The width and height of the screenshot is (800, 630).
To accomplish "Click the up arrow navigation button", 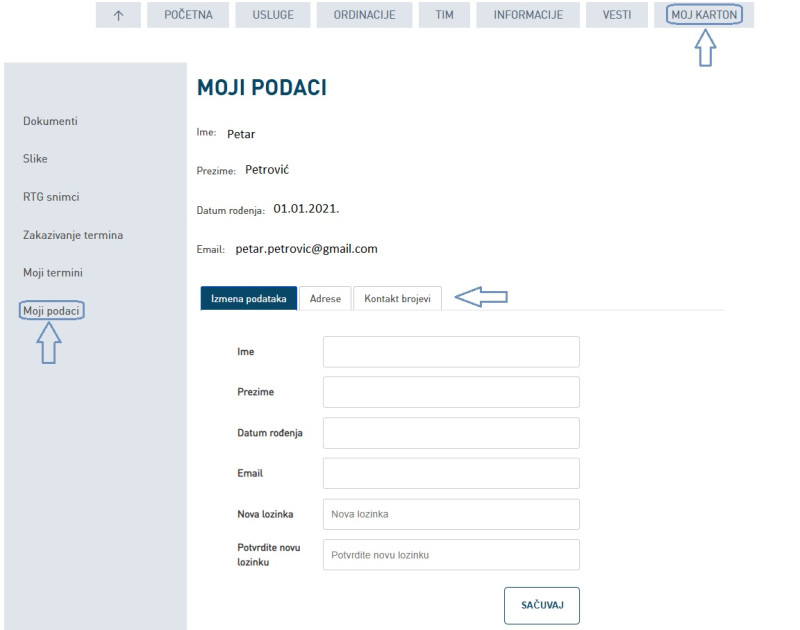I will [x=118, y=15].
